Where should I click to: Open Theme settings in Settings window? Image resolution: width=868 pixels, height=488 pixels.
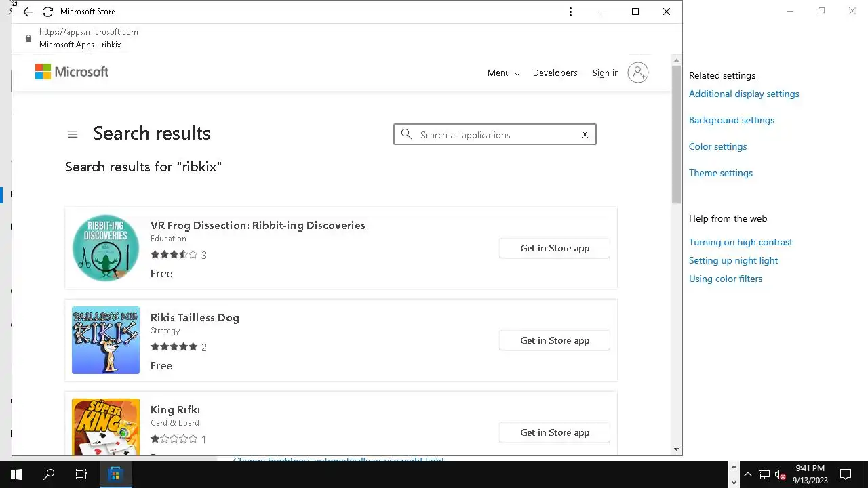click(x=721, y=173)
